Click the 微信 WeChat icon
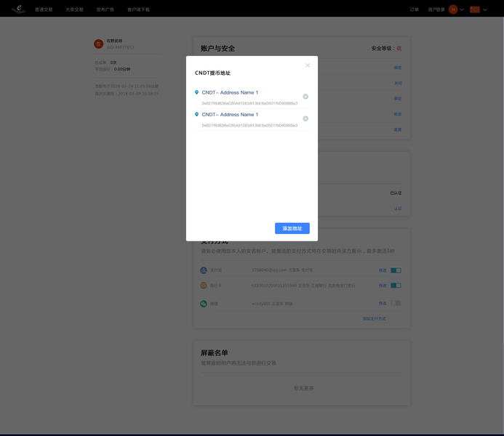 204,304
